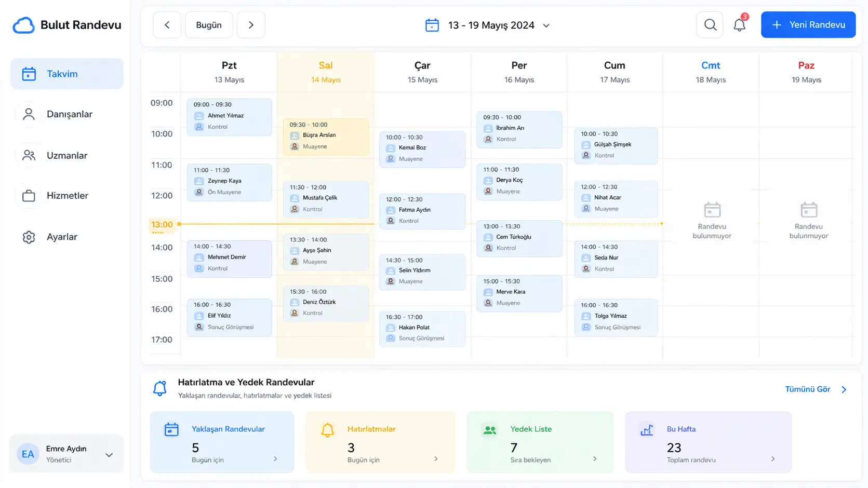
Task: Click the Yedek Liste people icon
Action: [x=489, y=430]
